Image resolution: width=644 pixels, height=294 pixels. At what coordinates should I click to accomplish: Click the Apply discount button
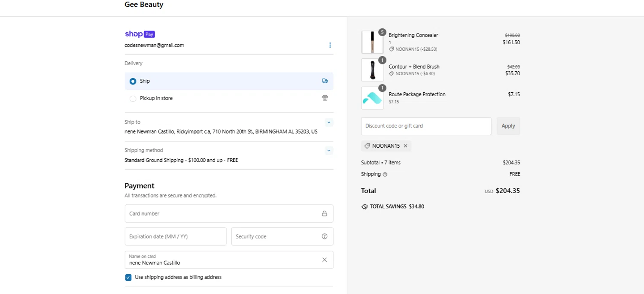point(508,126)
